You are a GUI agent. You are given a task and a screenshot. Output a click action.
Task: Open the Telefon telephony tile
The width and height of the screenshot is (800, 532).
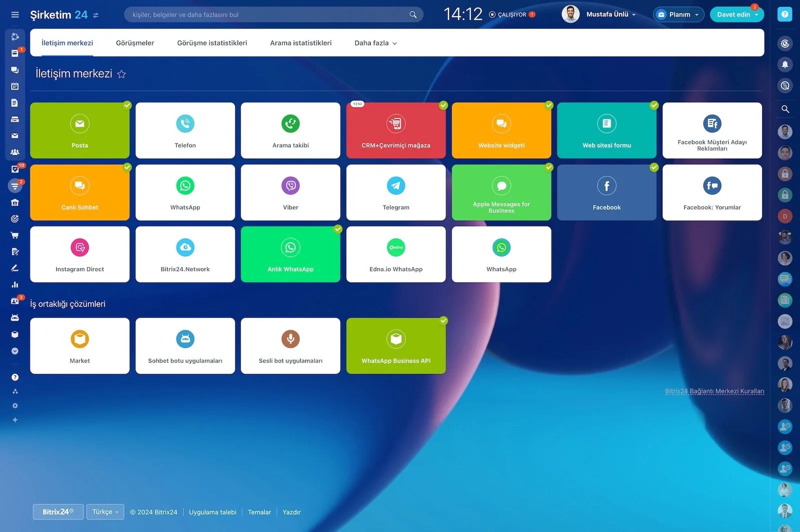pyautogui.click(x=185, y=130)
